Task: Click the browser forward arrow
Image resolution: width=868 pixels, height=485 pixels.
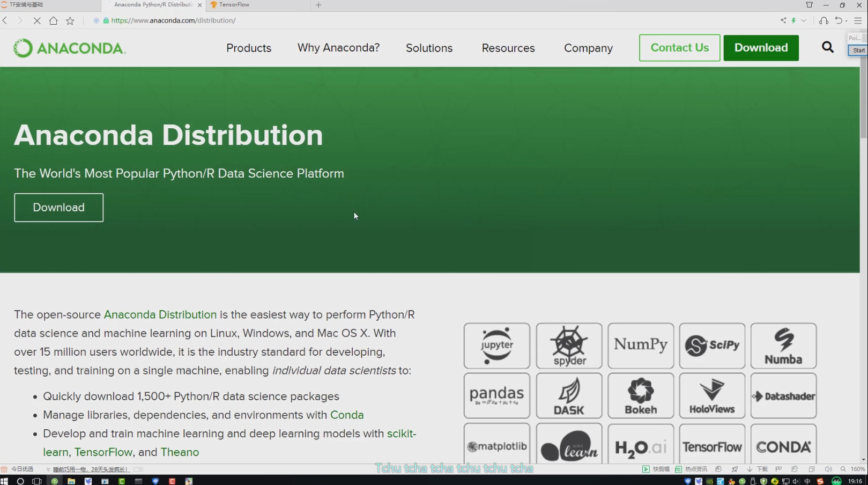Action: click(20, 20)
